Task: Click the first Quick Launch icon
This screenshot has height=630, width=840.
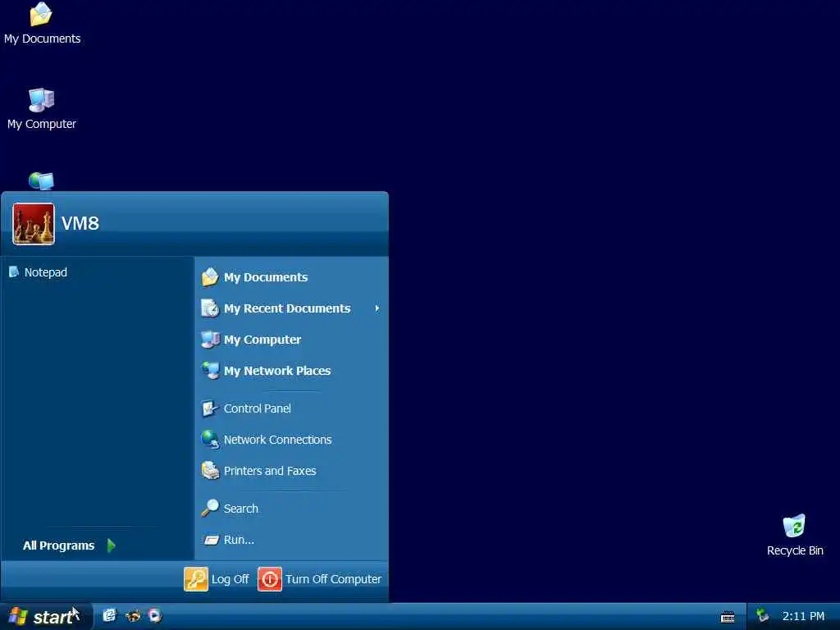Action: [109, 615]
